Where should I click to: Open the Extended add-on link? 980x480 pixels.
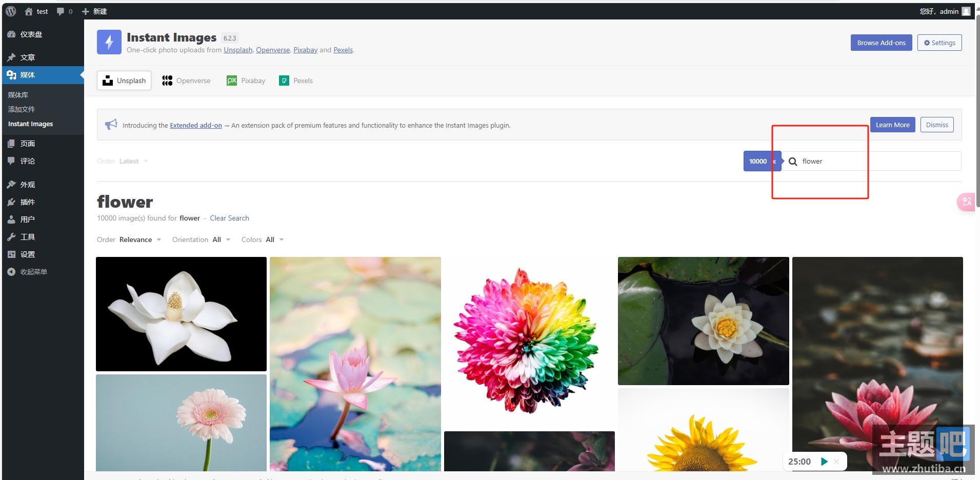(196, 125)
